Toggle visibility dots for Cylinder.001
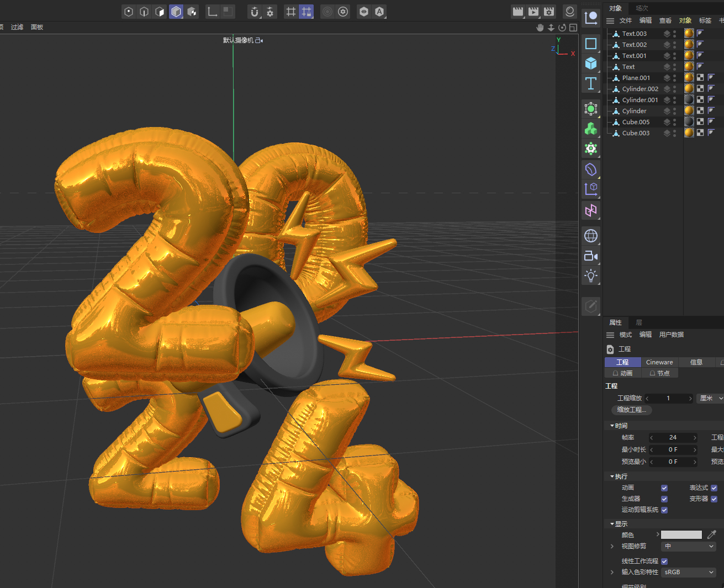The height and width of the screenshot is (588, 724). coord(674,100)
